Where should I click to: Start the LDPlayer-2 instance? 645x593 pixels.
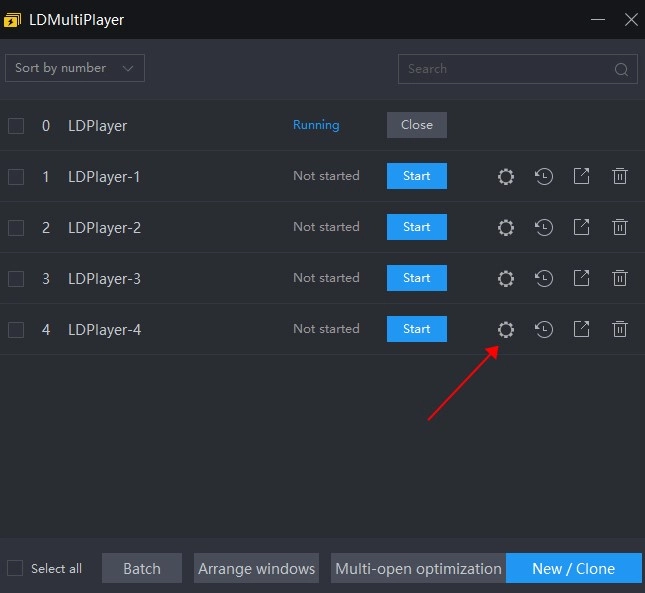pos(417,227)
